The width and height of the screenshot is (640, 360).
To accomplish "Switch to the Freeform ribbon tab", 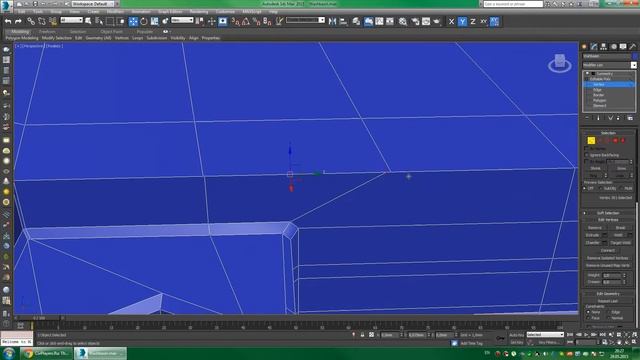I will click(47, 31).
